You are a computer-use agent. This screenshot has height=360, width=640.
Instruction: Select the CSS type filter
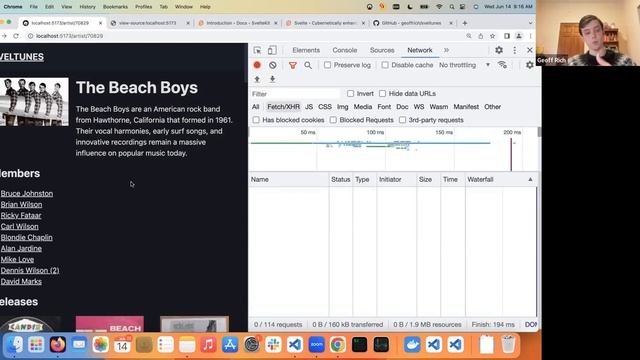[x=325, y=107]
